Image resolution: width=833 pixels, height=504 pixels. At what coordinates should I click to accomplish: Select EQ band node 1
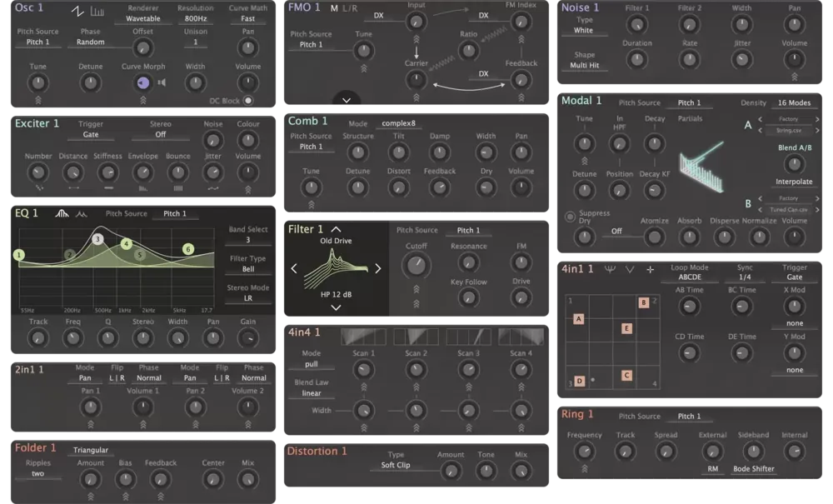(19, 255)
